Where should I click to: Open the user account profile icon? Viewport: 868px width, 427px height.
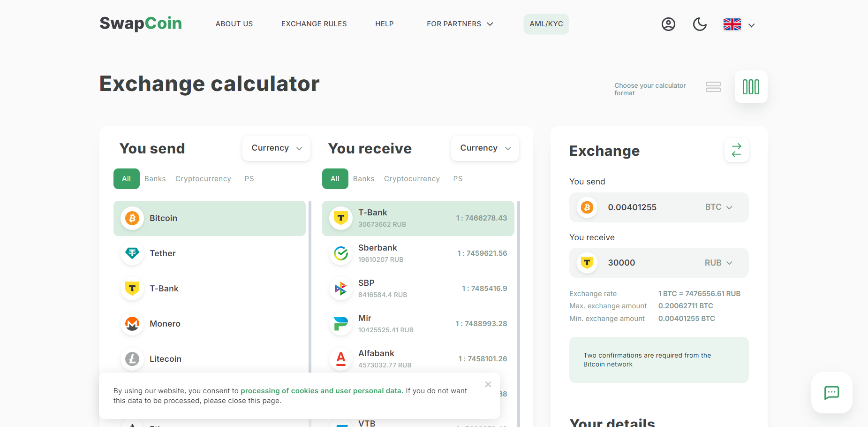(x=668, y=24)
